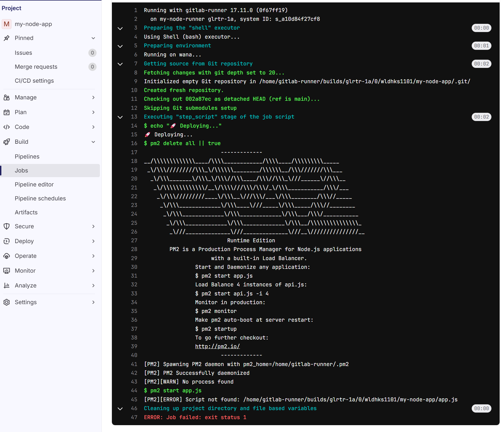This screenshot has width=504, height=432.
Task: Click the 'Project' sidebar heading
Action: click(11, 8)
